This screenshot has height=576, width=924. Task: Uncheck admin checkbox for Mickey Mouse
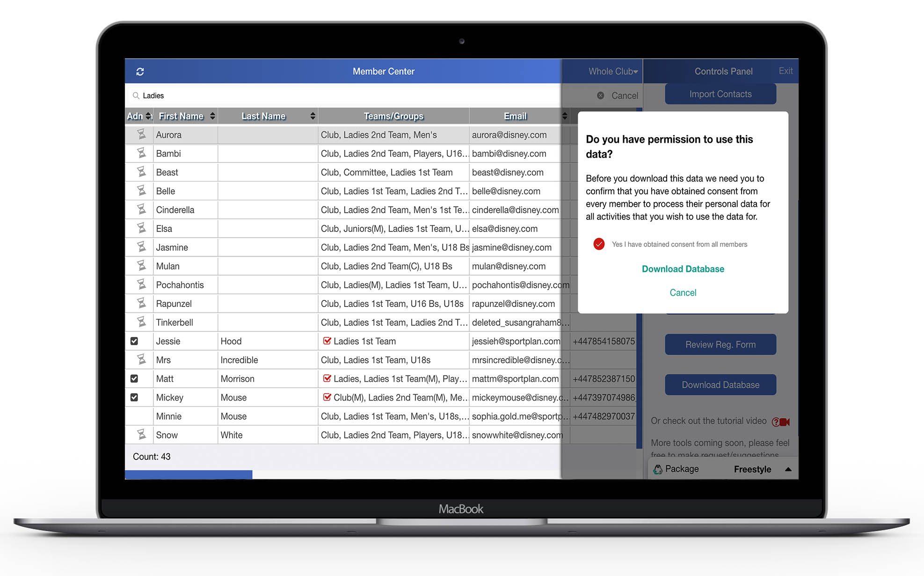(x=134, y=397)
